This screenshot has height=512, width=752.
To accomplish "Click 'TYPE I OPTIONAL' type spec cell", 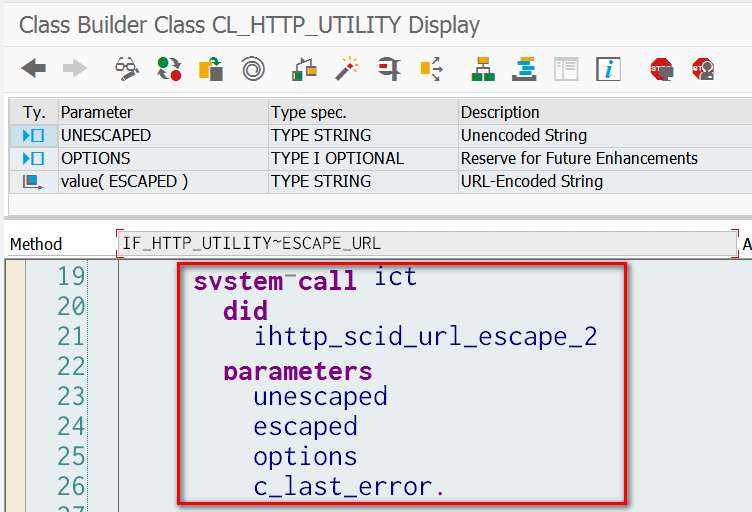I will pyautogui.click(x=363, y=159).
